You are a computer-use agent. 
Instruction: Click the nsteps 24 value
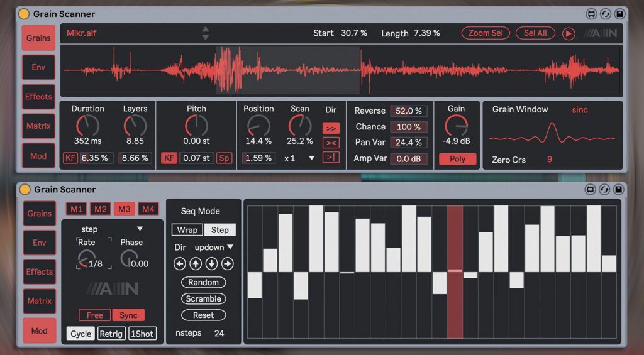point(219,333)
